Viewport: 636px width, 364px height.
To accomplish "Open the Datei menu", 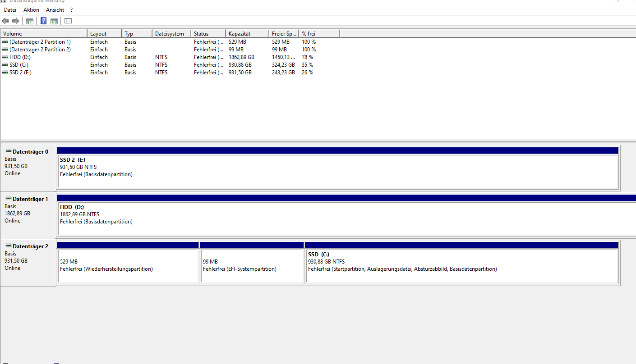I will (x=10, y=9).
